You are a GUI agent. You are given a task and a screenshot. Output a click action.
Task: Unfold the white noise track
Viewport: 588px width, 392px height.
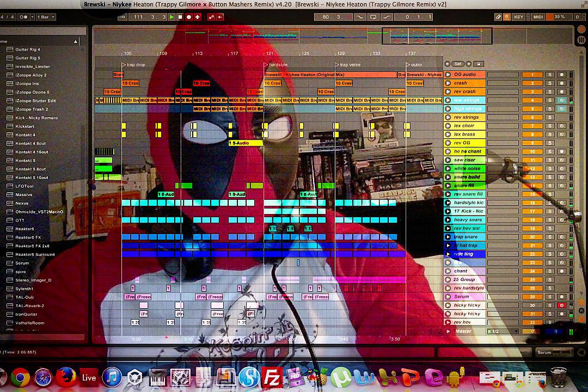tap(448, 168)
